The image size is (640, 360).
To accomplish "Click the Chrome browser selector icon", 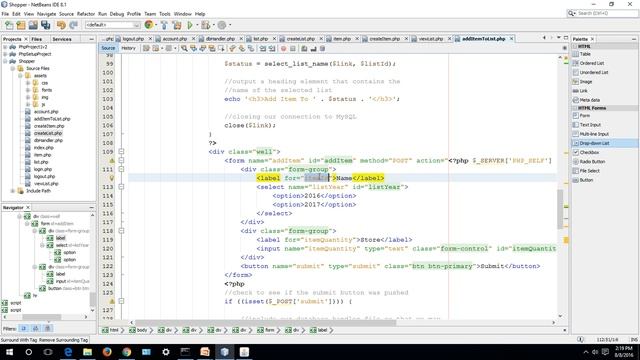I will (x=149, y=25).
